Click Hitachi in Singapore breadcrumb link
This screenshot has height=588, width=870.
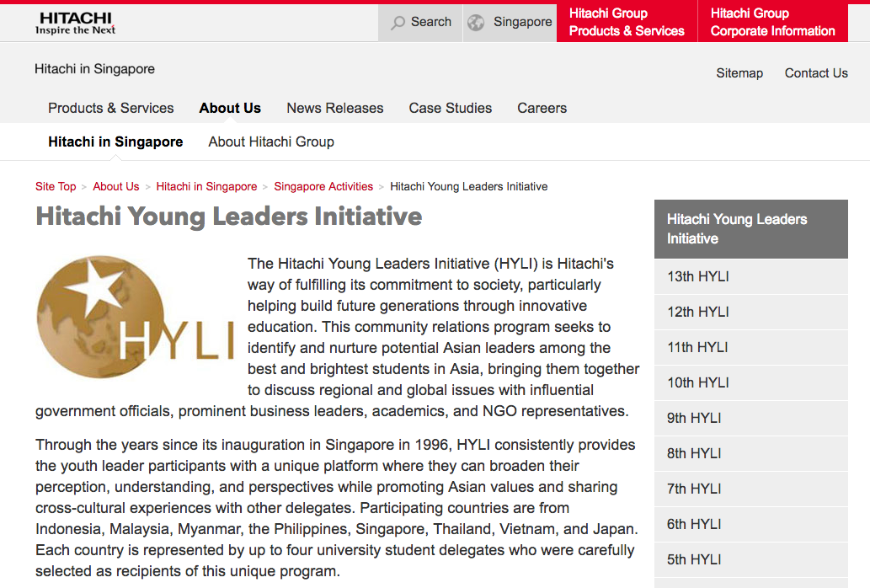(x=206, y=186)
